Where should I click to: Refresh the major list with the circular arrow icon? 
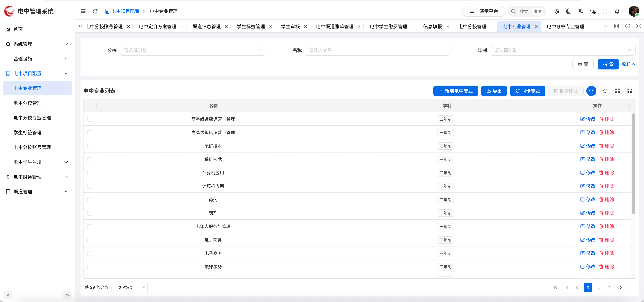point(605,91)
